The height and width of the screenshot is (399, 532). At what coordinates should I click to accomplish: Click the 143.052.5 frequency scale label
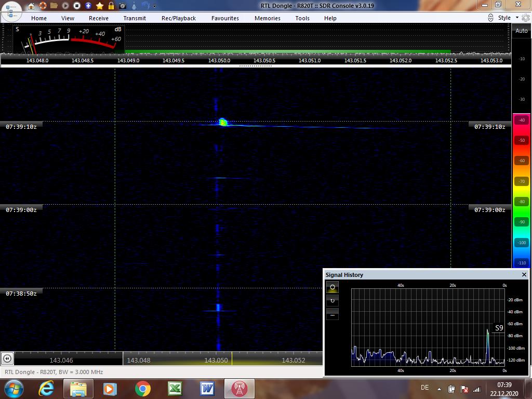point(446,60)
